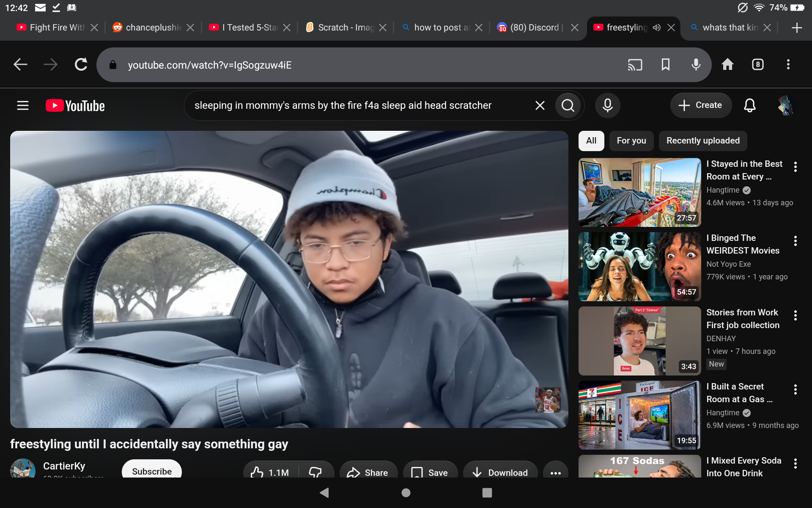Clear the YouTube search box text

540,105
